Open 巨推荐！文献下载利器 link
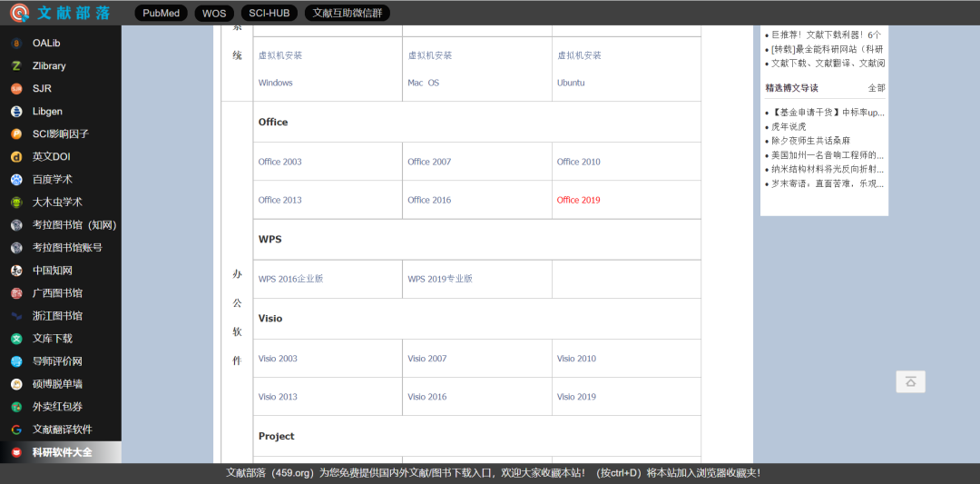The image size is (980, 484). click(x=827, y=35)
